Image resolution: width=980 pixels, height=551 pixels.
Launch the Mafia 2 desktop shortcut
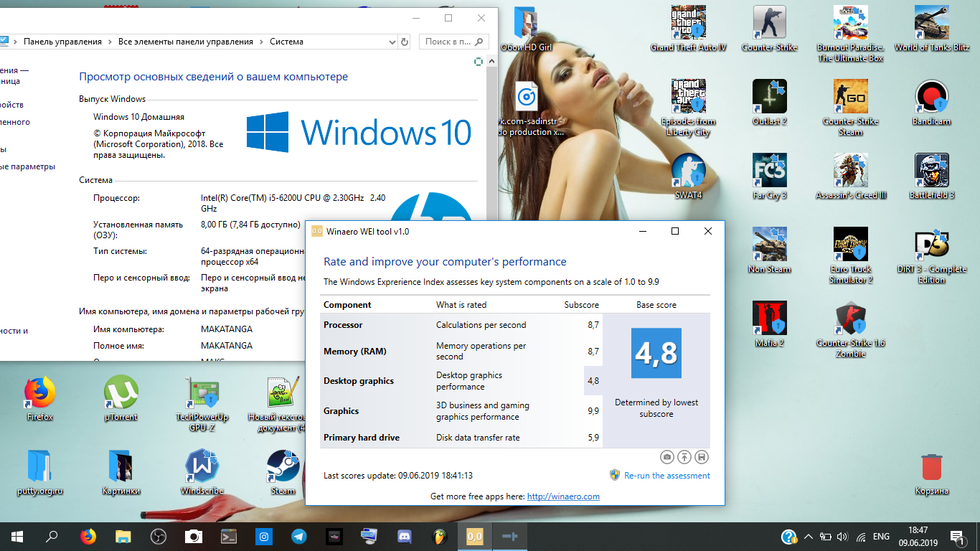coord(769,324)
